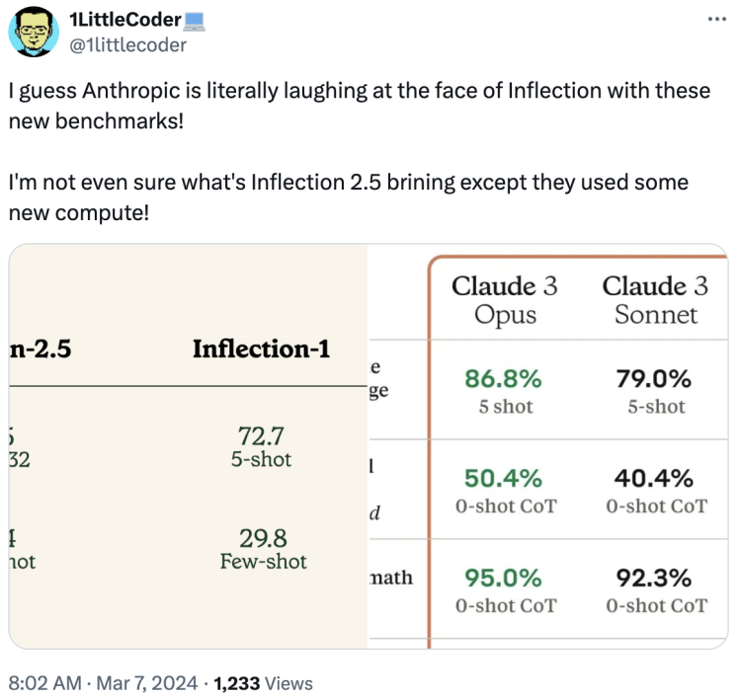Open the left Inflection benchmark image
Image resolution: width=741 pixels, height=700 pixels.
(188, 446)
